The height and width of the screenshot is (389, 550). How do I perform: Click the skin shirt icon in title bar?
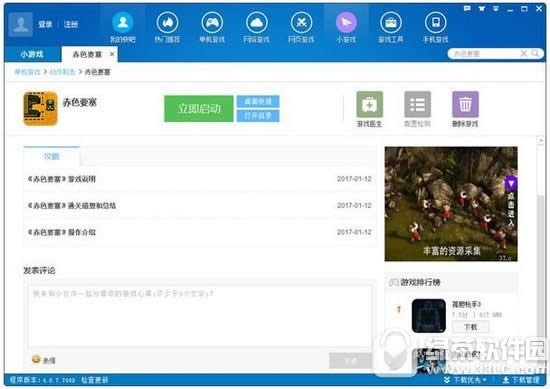(x=482, y=9)
